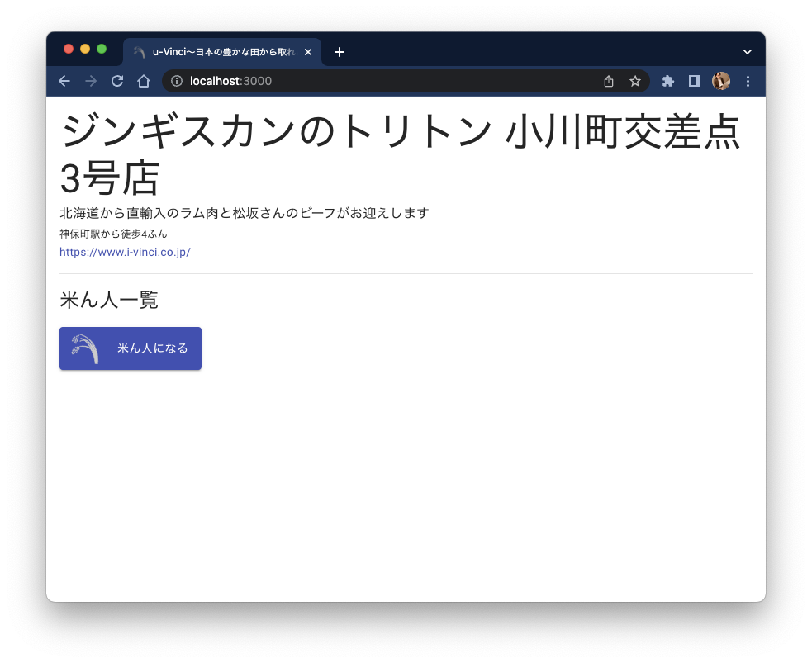Viewport: 812px width, 663px height.
Task: Toggle the browser side panel icon
Action: coord(695,81)
